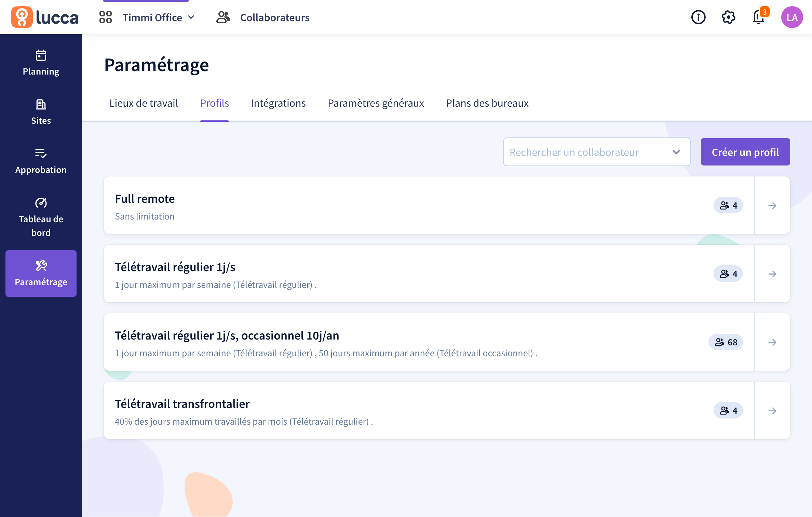Viewport: 812px width, 517px height.
Task: Open Télétravail transfrontalier profile title
Action: click(x=182, y=404)
